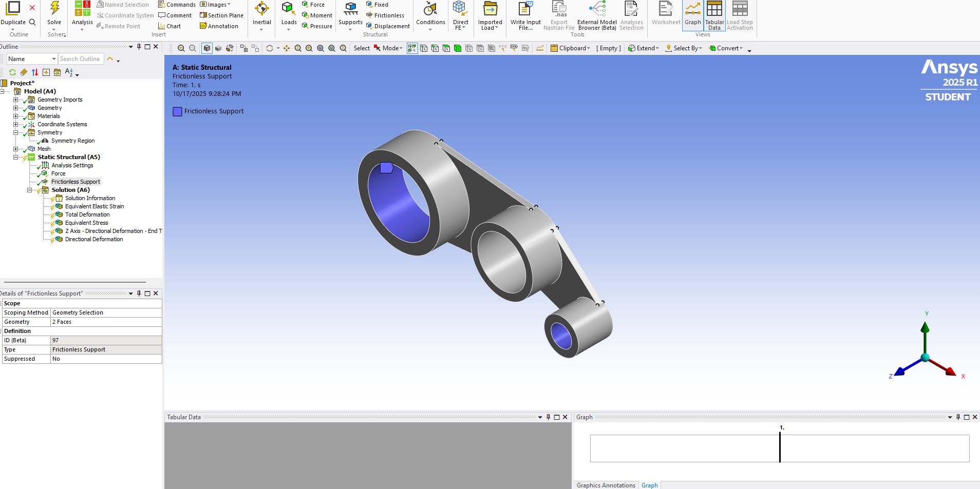Click the Find magnifier icon beside Duplicate

pos(32,22)
